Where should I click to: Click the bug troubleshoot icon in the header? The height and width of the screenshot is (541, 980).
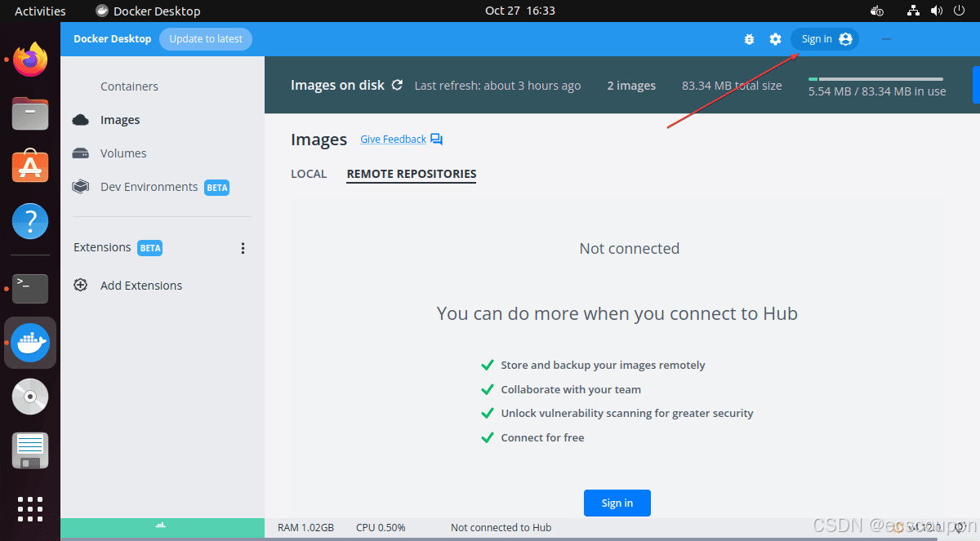(x=749, y=39)
